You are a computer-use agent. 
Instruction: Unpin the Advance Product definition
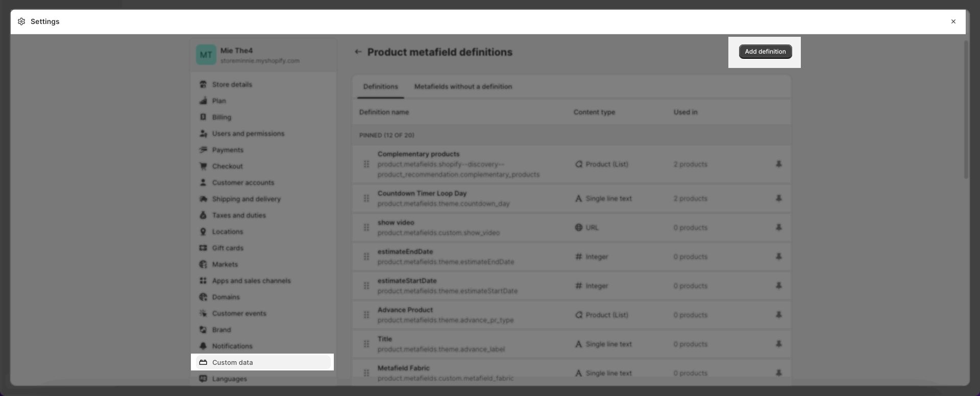(779, 315)
